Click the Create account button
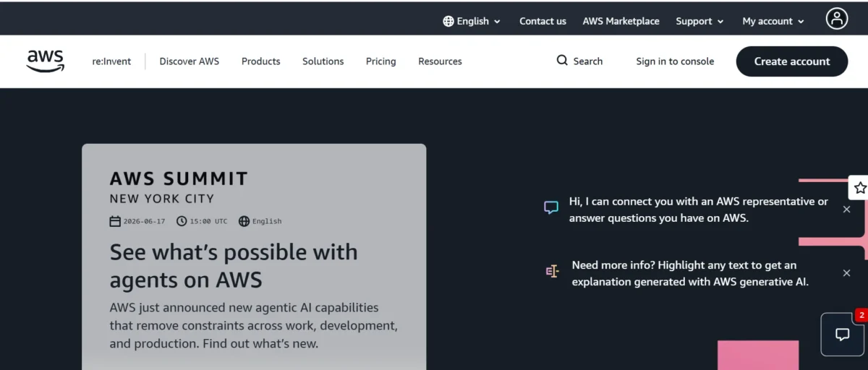The height and width of the screenshot is (370, 868). [792, 61]
